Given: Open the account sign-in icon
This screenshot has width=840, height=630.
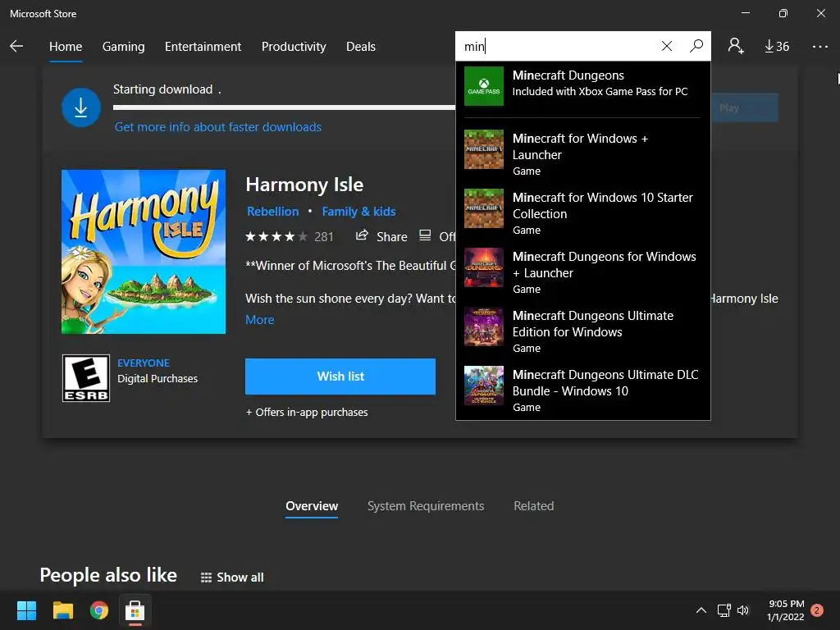Looking at the screenshot, I should (736, 46).
